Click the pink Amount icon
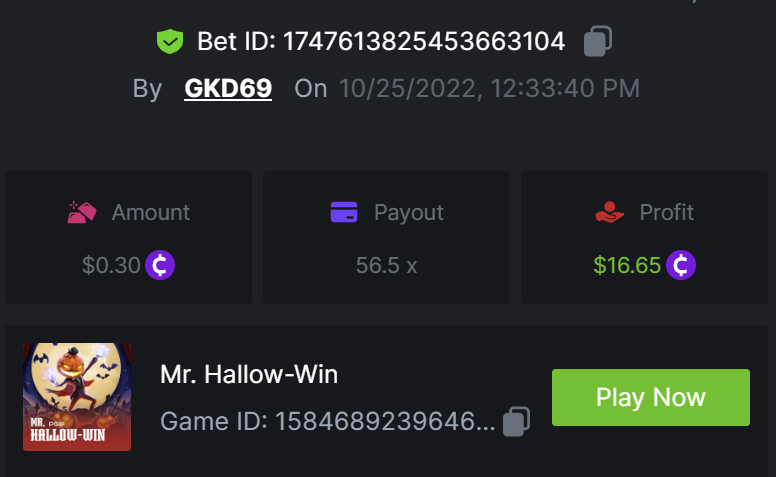This screenshot has height=477, width=776. click(x=82, y=212)
